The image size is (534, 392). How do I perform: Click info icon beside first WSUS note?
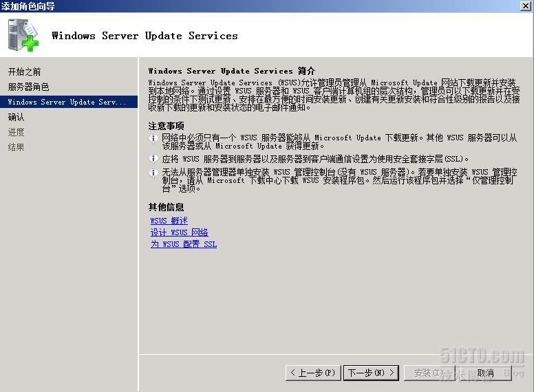(x=153, y=138)
